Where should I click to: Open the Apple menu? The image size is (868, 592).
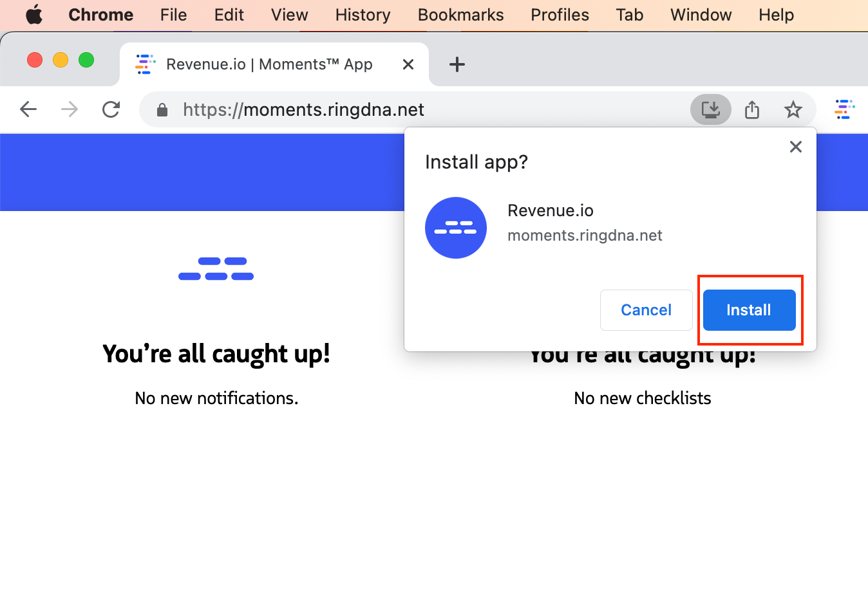click(x=34, y=15)
